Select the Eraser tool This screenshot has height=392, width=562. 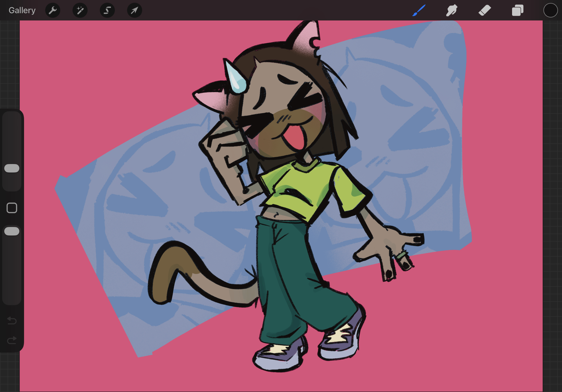point(485,10)
